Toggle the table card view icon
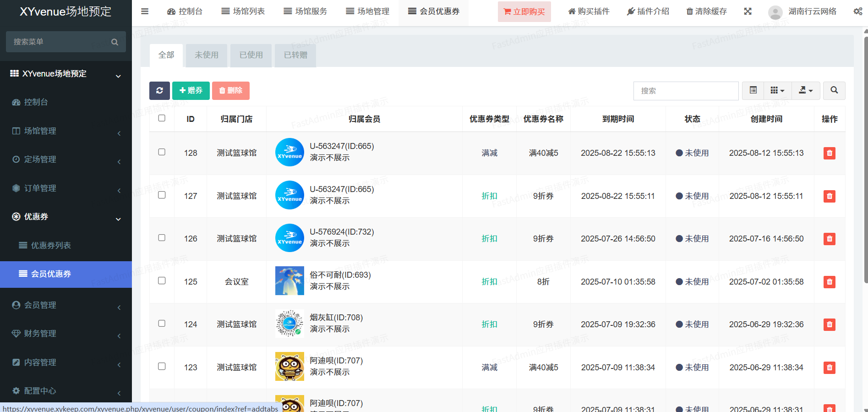868x412 pixels. pyautogui.click(x=753, y=91)
